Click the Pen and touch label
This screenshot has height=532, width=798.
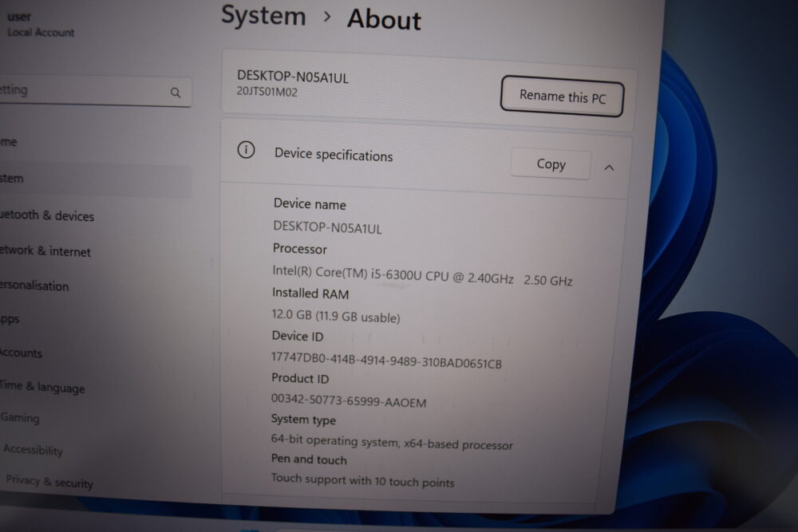click(309, 459)
